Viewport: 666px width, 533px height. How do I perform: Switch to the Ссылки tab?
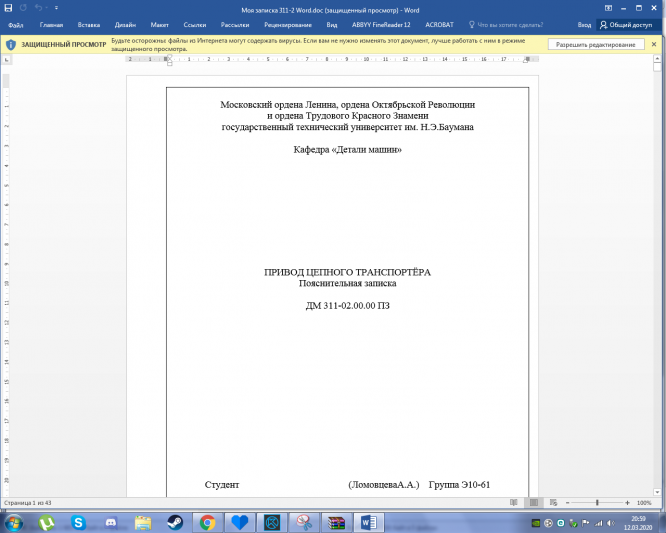pos(195,25)
